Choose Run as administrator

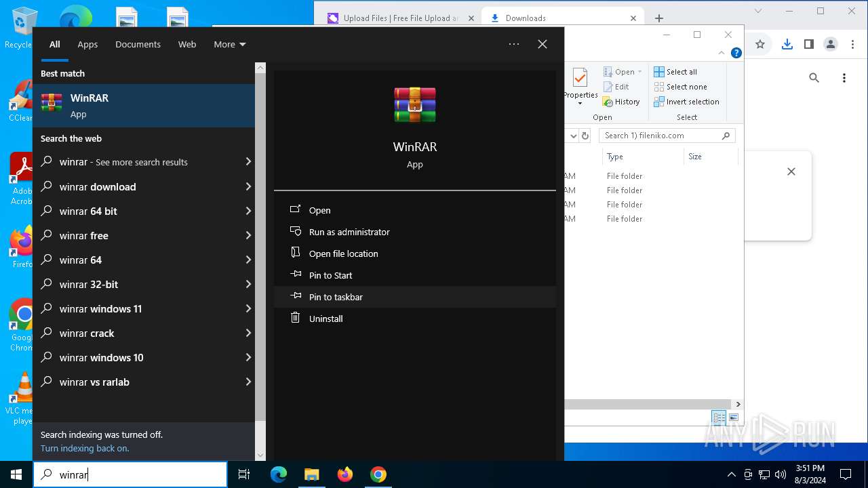pos(415,232)
